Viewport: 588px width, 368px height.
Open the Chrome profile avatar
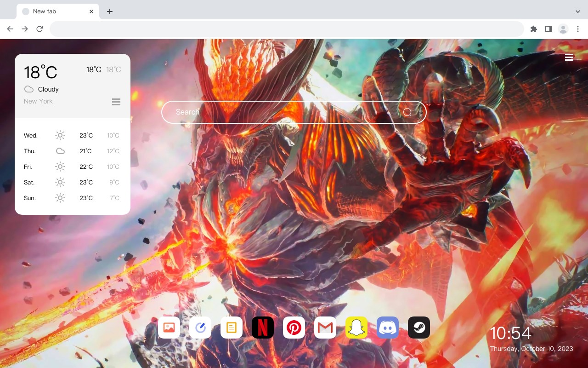[x=563, y=29]
